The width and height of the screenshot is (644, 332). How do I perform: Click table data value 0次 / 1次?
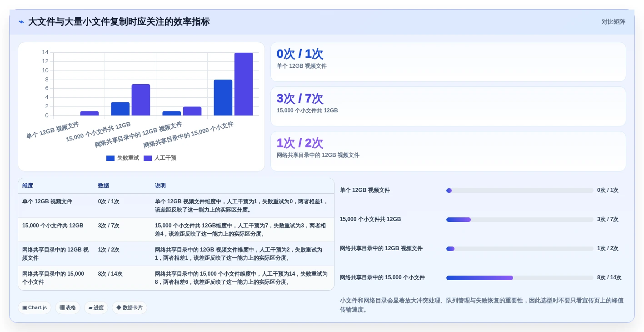[x=109, y=201]
